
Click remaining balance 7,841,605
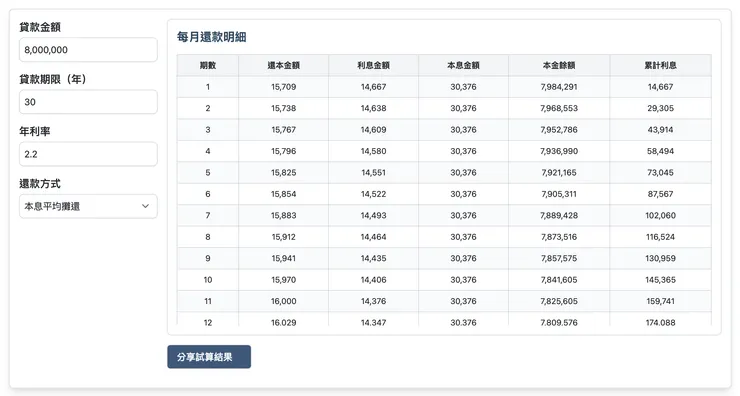[x=559, y=280]
